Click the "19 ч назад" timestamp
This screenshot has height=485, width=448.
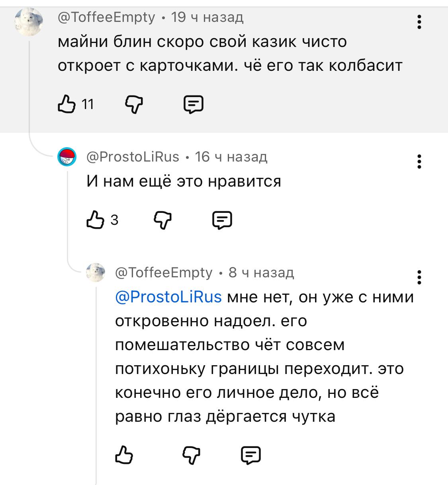pos(207,17)
